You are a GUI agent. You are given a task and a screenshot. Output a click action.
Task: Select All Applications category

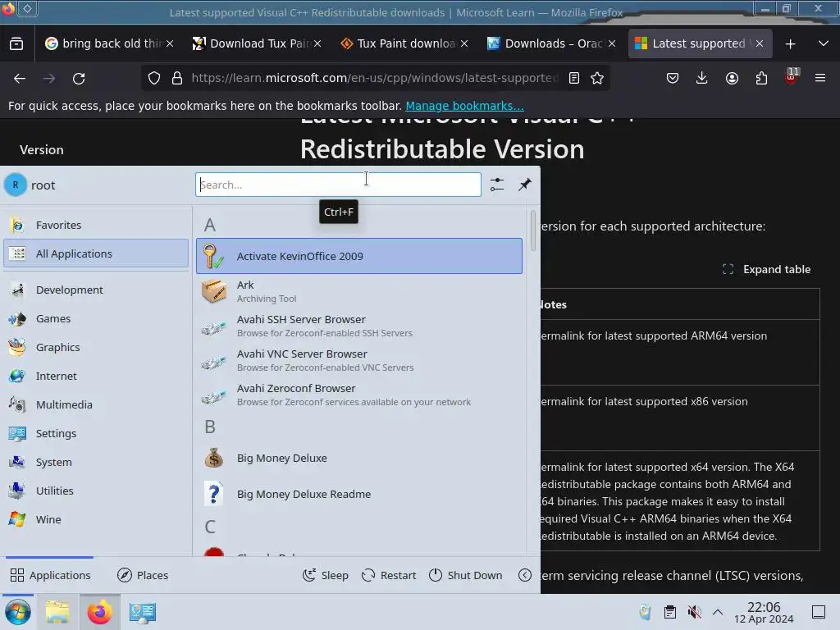point(96,253)
